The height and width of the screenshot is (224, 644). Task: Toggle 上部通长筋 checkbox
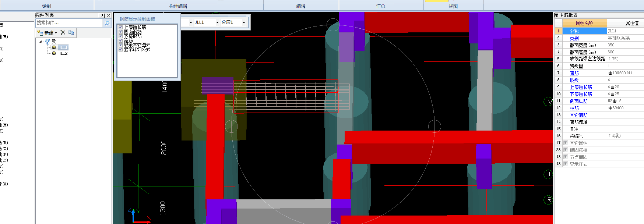(x=120, y=27)
